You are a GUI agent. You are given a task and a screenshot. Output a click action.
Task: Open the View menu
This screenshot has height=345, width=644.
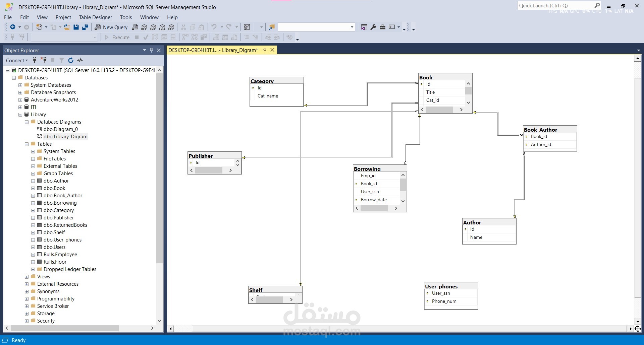pos(42,17)
